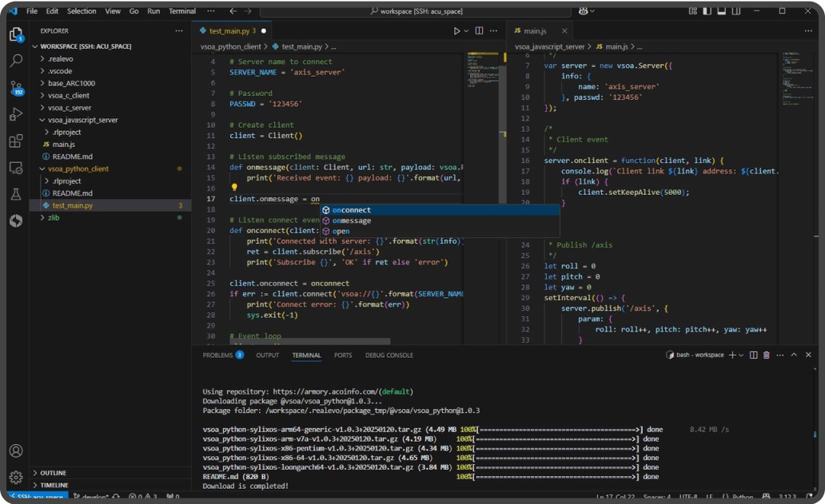Split the test_main.py editor right
The width and height of the screenshot is (825, 504).
479,31
